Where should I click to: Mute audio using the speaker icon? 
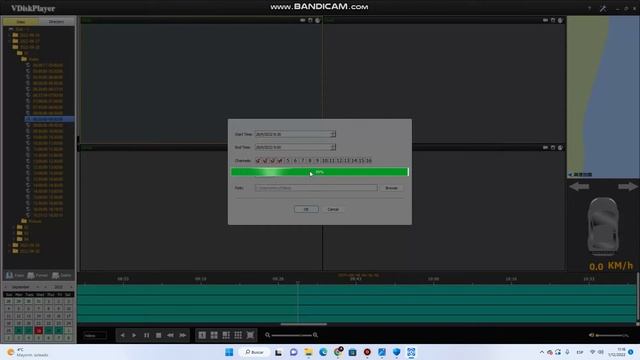pyautogui.click(x=591, y=335)
